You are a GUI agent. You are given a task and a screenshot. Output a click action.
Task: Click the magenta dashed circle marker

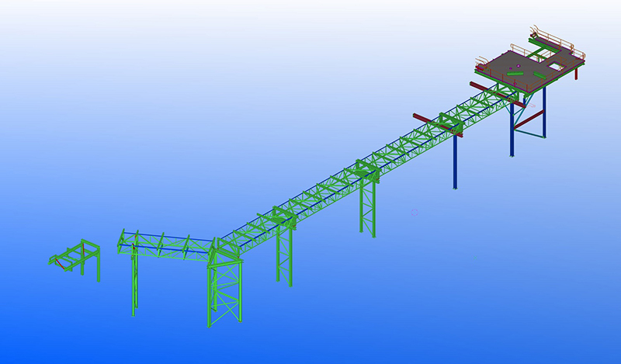[x=415, y=213]
